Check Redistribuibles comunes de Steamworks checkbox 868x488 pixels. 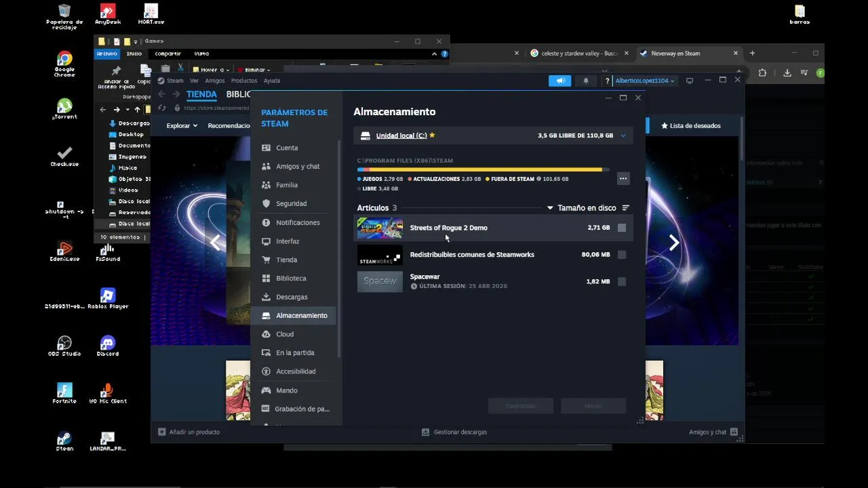click(x=622, y=255)
